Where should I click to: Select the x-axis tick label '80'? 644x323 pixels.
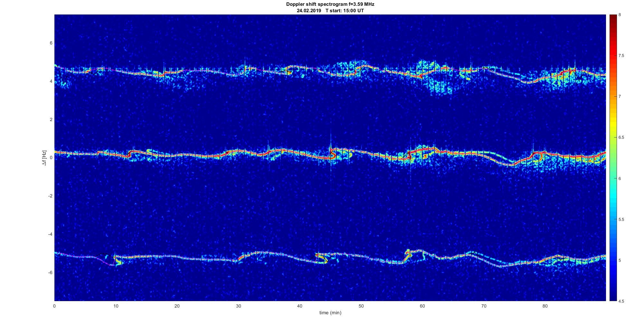(x=545, y=306)
